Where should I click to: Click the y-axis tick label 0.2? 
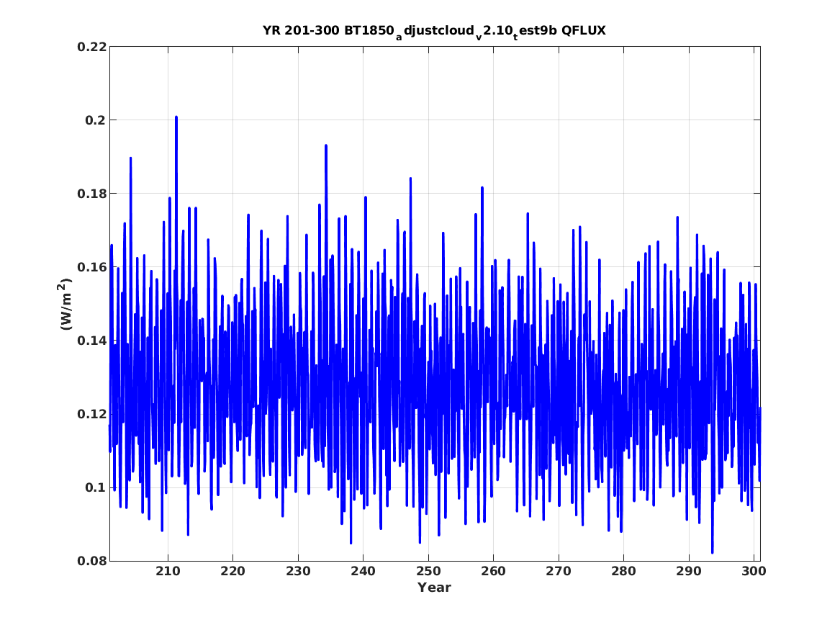click(x=95, y=120)
